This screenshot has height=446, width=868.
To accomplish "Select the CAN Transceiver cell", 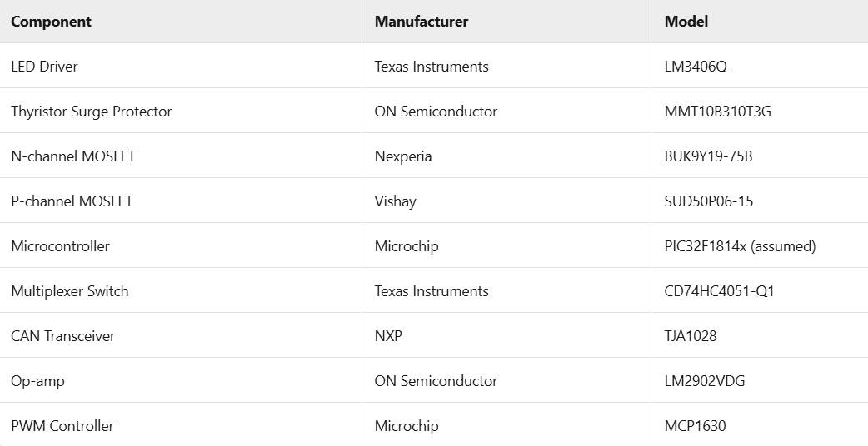I will [x=63, y=336].
